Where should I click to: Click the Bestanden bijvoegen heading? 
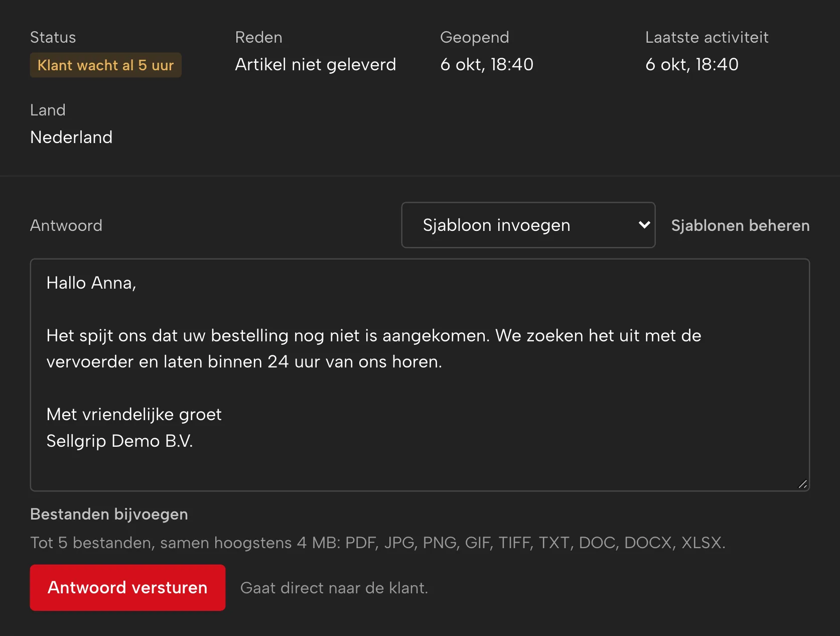coord(109,514)
